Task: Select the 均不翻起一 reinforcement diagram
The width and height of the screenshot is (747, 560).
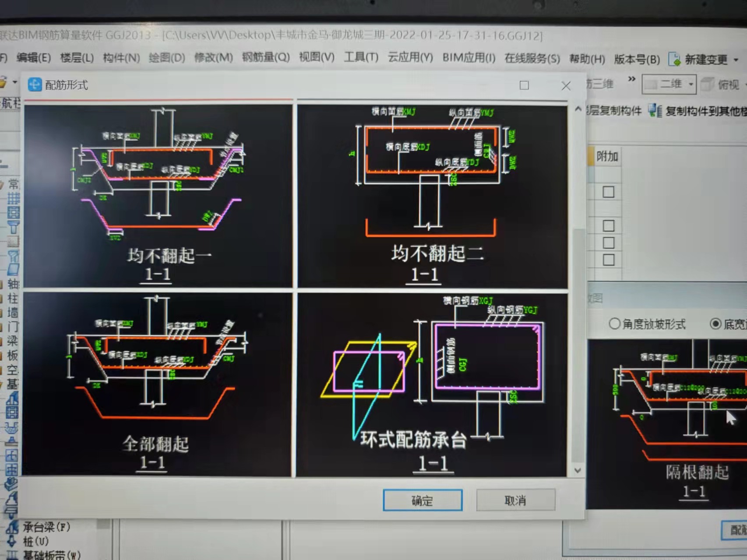Action: [x=159, y=196]
